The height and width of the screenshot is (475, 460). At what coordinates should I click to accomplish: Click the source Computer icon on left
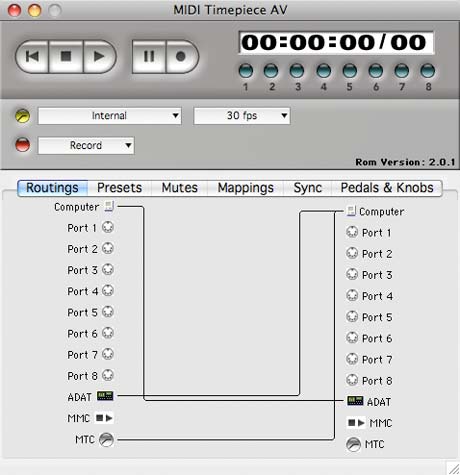click(x=109, y=206)
